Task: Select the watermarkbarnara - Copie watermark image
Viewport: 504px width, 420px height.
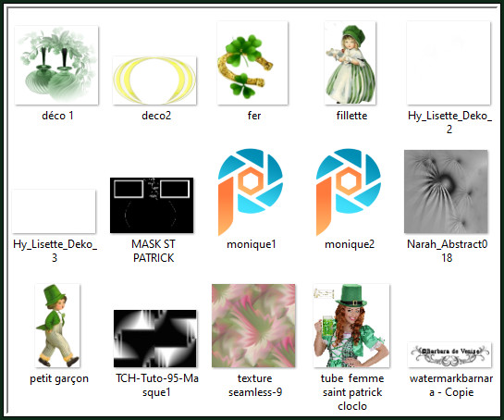Action: point(449,355)
